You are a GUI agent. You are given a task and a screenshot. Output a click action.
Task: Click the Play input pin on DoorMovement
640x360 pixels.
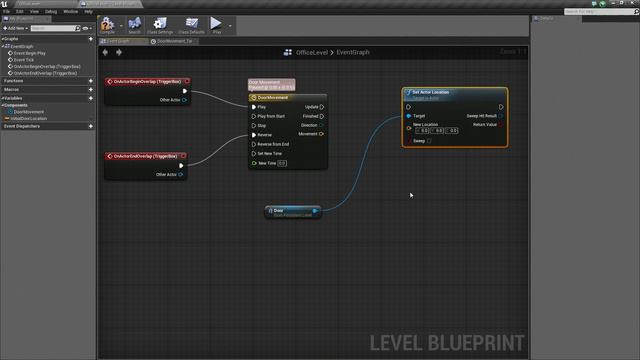click(x=254, y=107)
